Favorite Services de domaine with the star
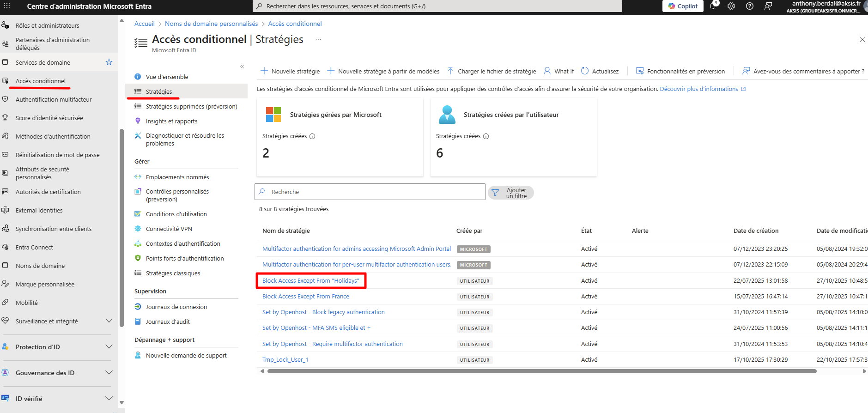868x413 pixels. pyautogui.click(x=109, y=62)
